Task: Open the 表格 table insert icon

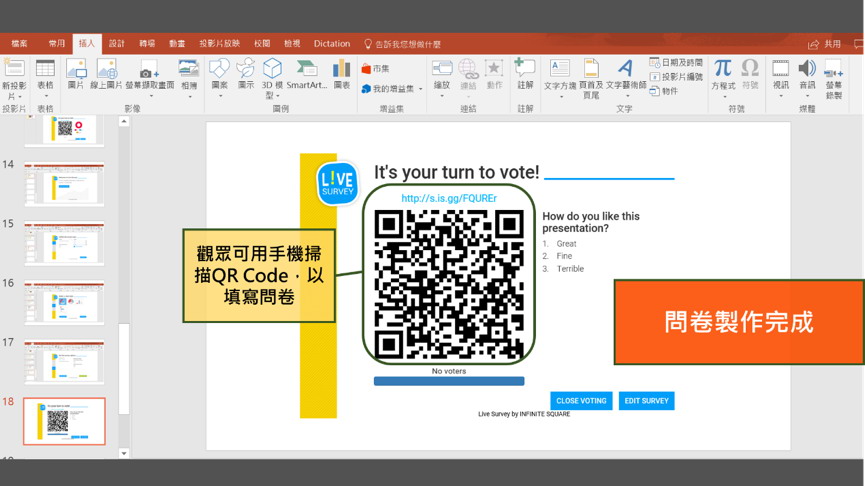Action: (x=45, y=68)
